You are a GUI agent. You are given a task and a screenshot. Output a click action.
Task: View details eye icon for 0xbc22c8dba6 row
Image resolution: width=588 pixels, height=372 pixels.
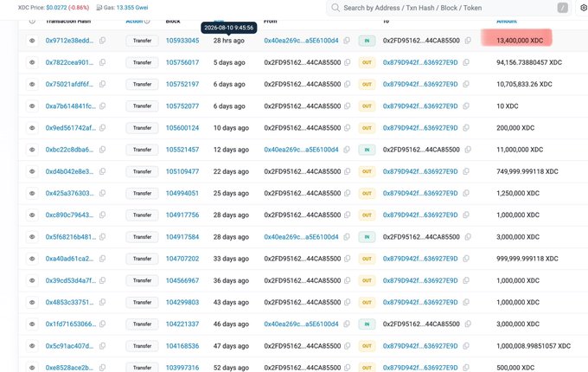[32, 150]
